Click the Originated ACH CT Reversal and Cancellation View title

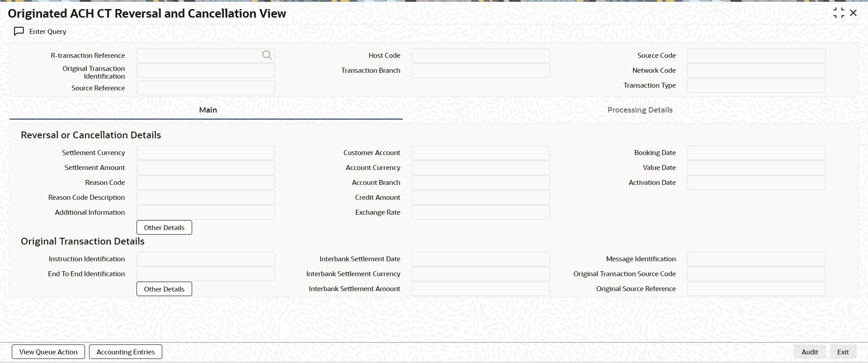tap(147, 14)
